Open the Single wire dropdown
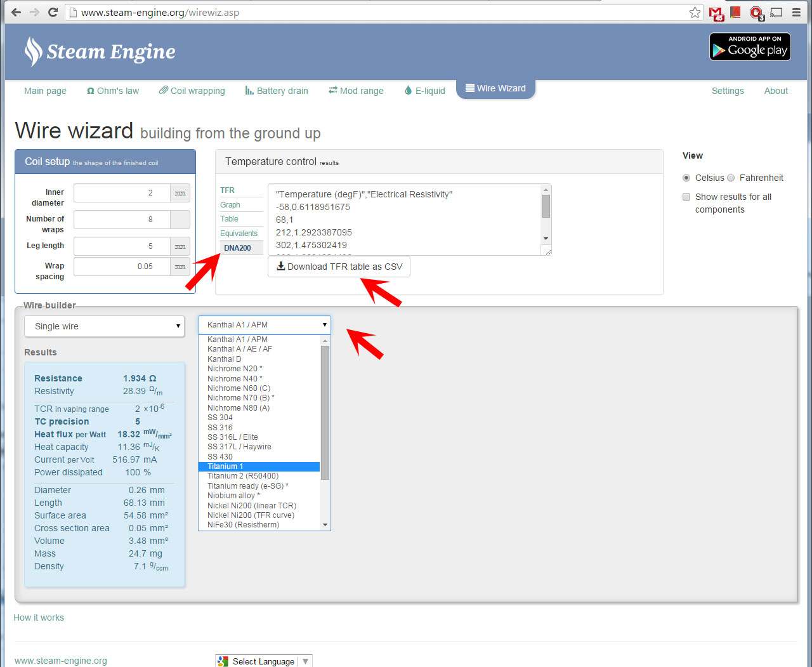The image size is (812, 667). click(x=105, y=326)
